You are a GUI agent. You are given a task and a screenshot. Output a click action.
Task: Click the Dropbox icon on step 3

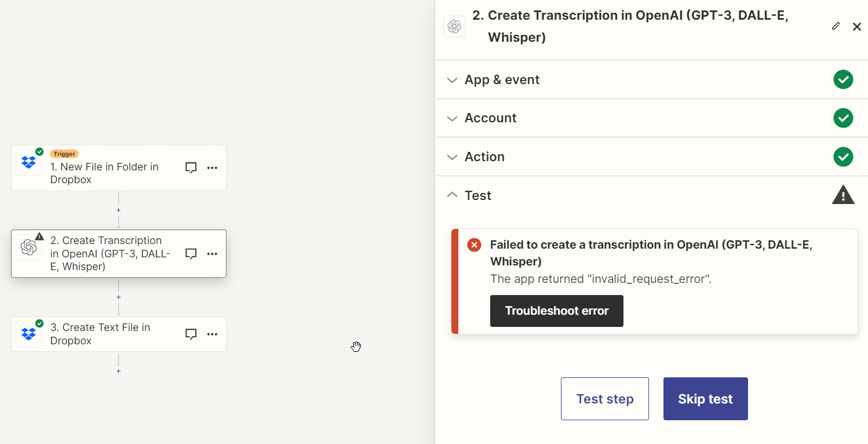pos(28,334)
